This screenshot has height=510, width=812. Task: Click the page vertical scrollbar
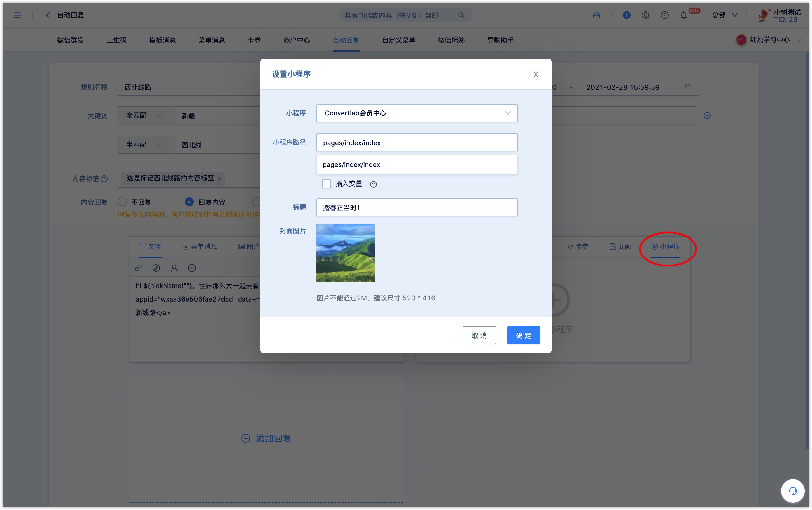click(807, 250)
